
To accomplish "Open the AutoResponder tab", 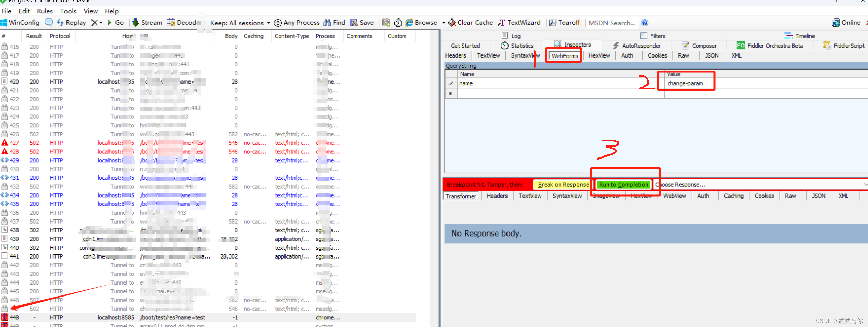I will coord(637,46).
